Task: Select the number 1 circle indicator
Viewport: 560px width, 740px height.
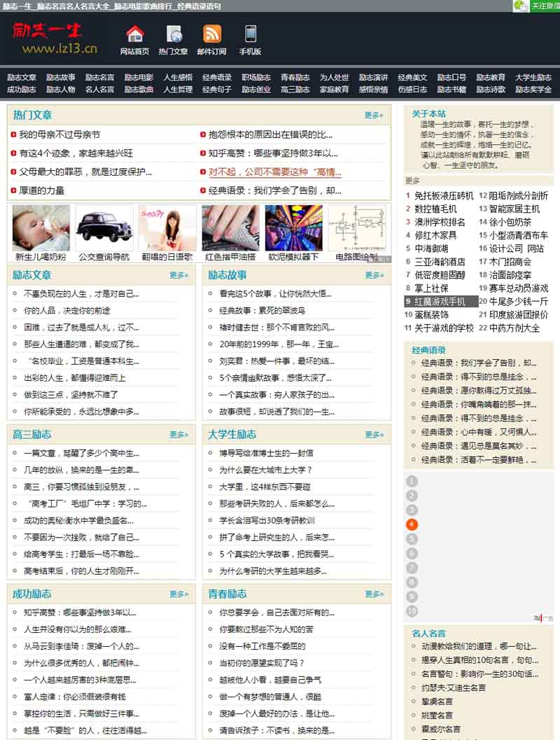Action: (412, 481)
